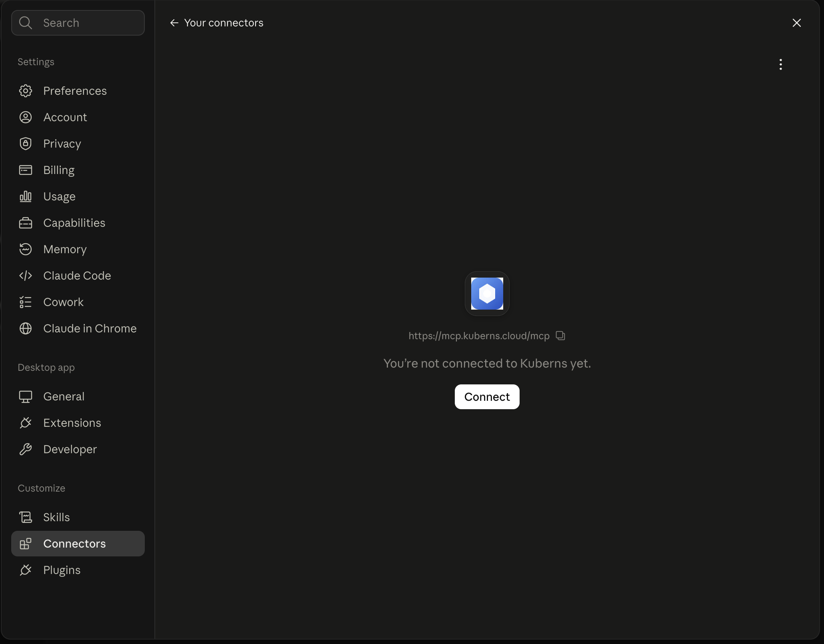The height and width of the screenshot is (644, 824).
Task: Click the Usage bar chart icon
Action: click(26, 196)
